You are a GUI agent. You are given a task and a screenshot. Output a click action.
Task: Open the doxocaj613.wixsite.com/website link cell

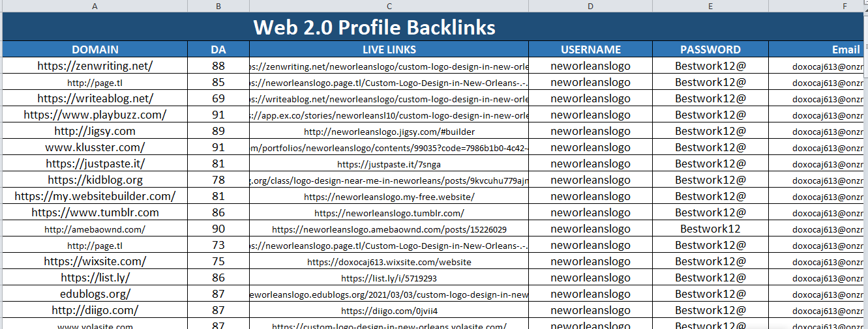tap(389, 261)
